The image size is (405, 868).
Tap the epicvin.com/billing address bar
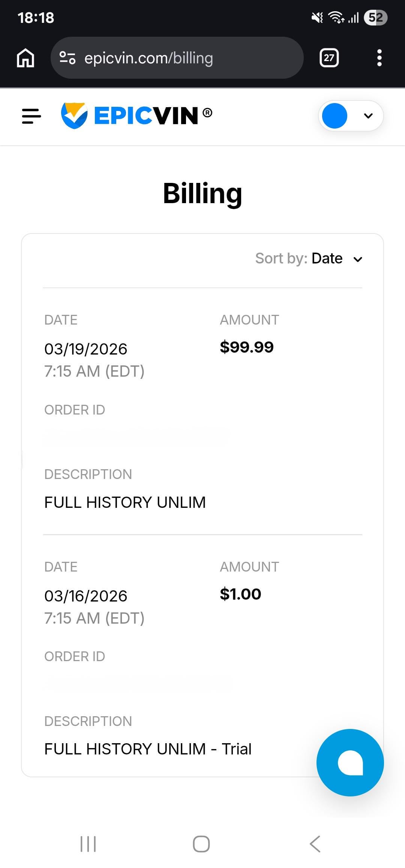(x=176, y=58)
